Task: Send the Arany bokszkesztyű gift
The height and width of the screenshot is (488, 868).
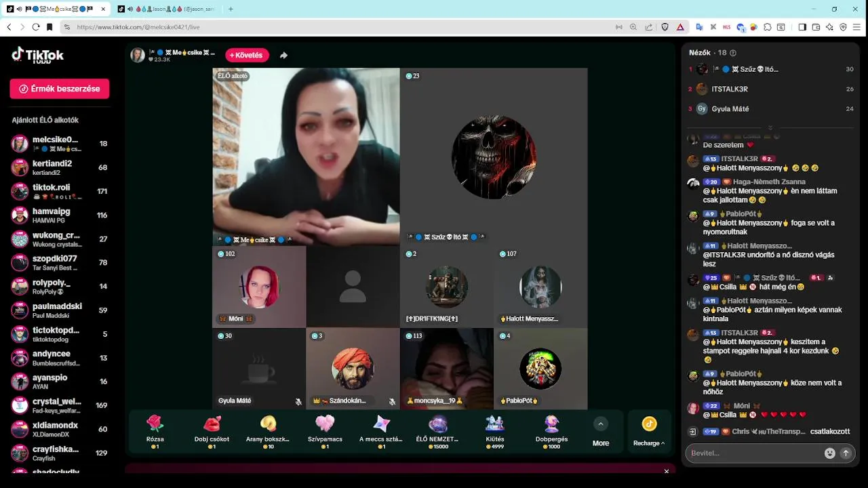Action: (x=268, y=432)
